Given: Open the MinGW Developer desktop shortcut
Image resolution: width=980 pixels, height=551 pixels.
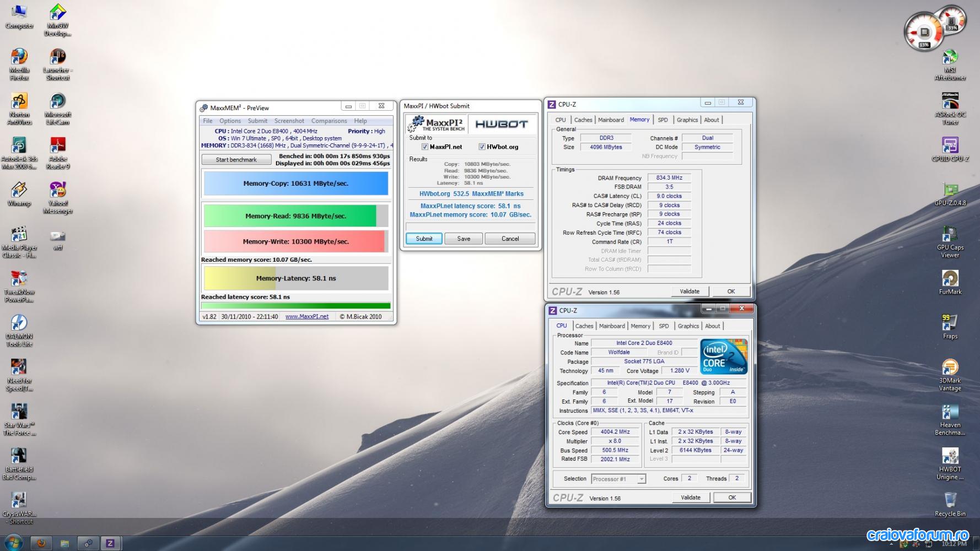Looking at the screenshot, I should click(58, 20).
